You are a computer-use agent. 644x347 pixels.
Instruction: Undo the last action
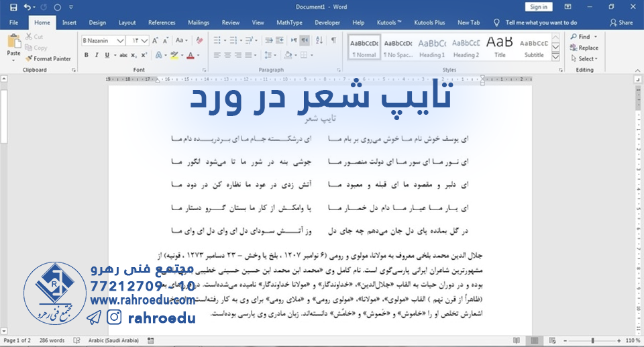pyautogui.click(x=27, y=7)
